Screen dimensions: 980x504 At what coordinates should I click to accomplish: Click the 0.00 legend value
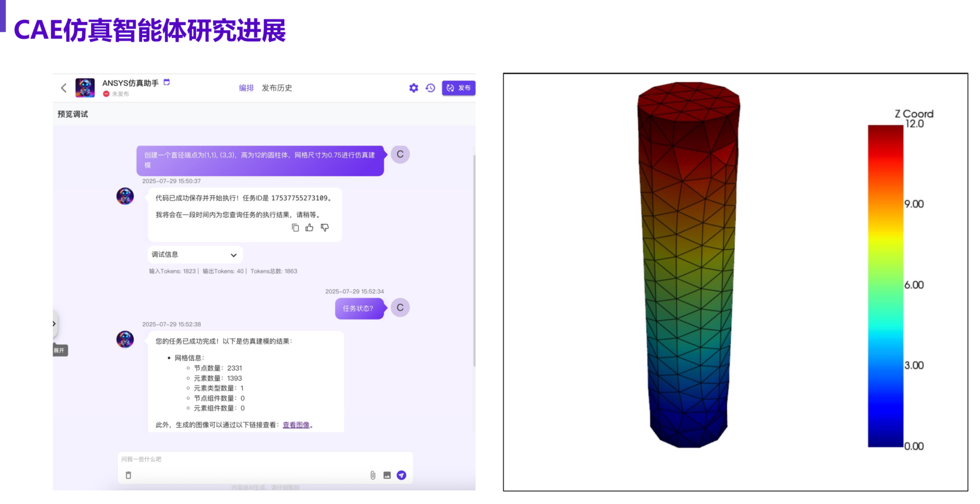coord(914,446)
